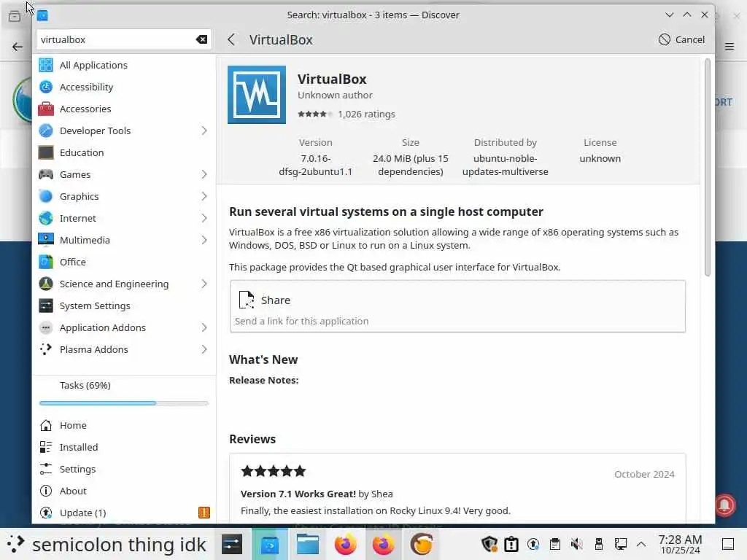The height and width of the screenshot is (560, 747).
Task: Clear the virtualbox search text
Action: click(x=201, y=39)
